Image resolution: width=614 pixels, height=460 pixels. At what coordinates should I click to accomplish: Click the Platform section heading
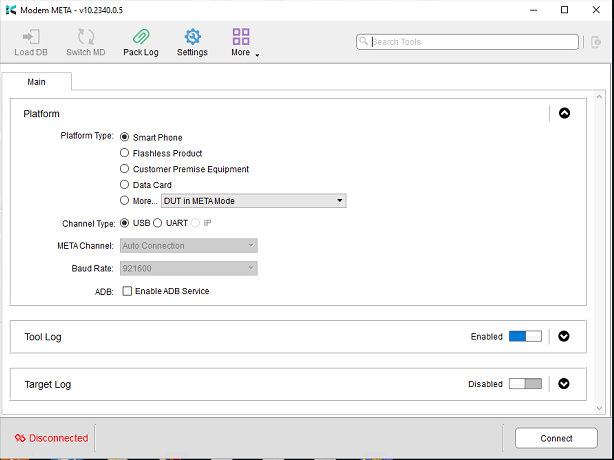tap(42, 114)
